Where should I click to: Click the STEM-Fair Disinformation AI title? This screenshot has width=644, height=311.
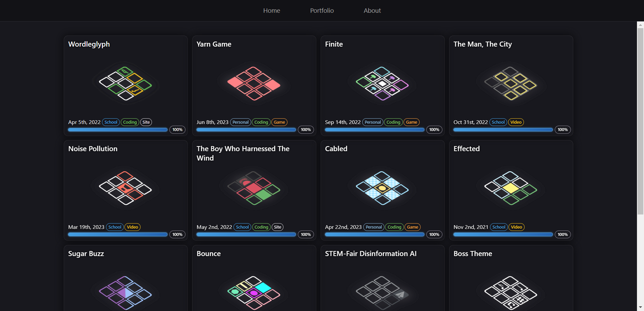[371, 254]
